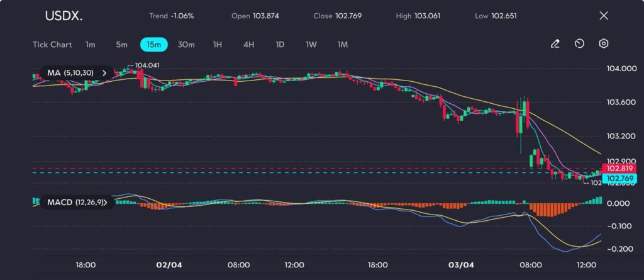This screenshot has height=280, width=644.
Task: Select the 1M monthly timeframe
Action: pos(343,45)
